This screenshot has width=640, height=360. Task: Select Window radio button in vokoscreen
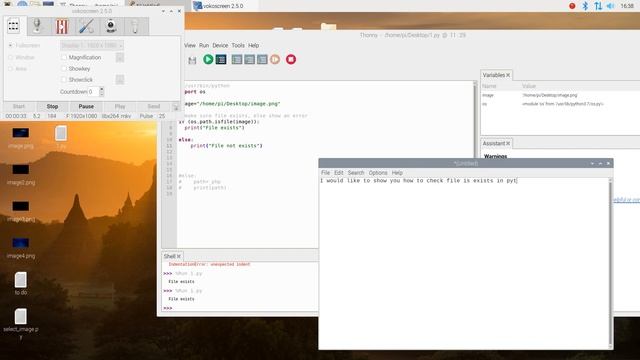11,58
